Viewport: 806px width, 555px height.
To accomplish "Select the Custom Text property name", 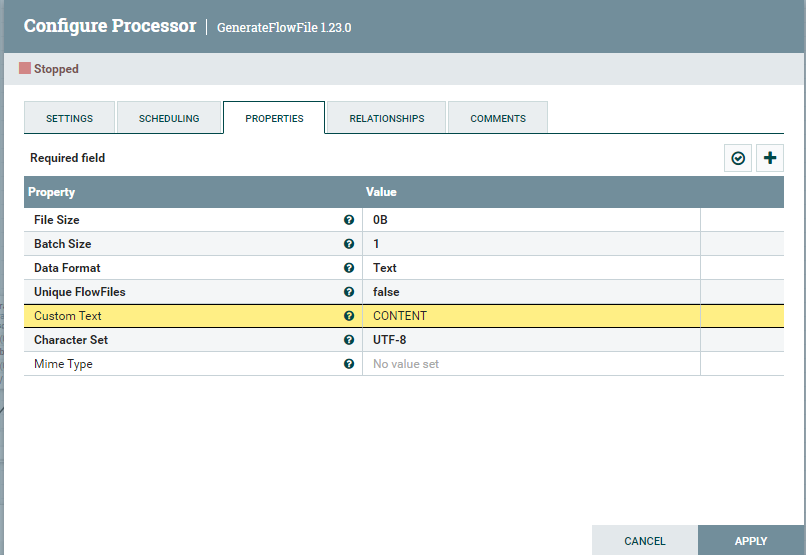I will (x=68, y=316).
